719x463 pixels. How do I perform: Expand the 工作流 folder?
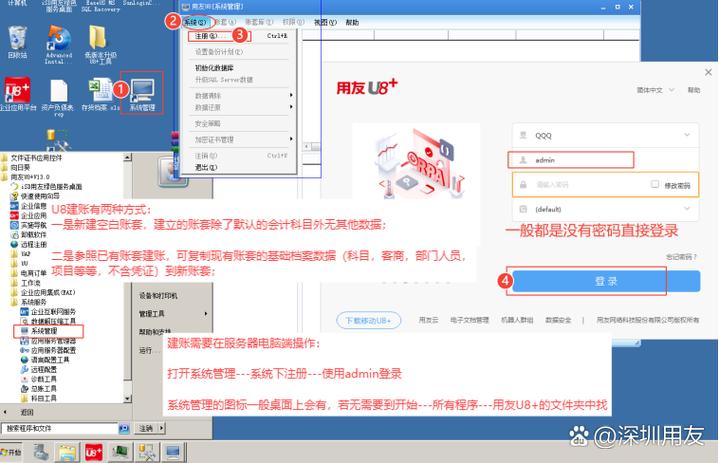[x=26, y=283]
